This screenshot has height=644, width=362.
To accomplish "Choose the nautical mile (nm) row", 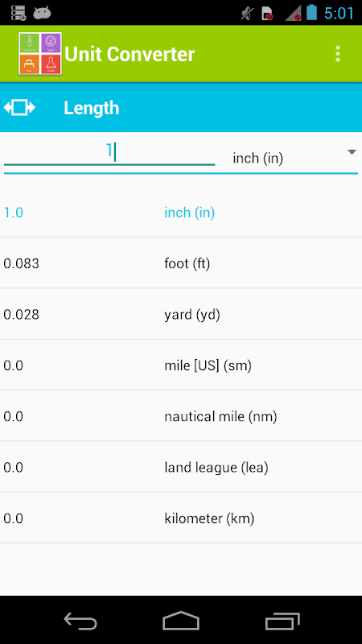I will coord(181,416).
